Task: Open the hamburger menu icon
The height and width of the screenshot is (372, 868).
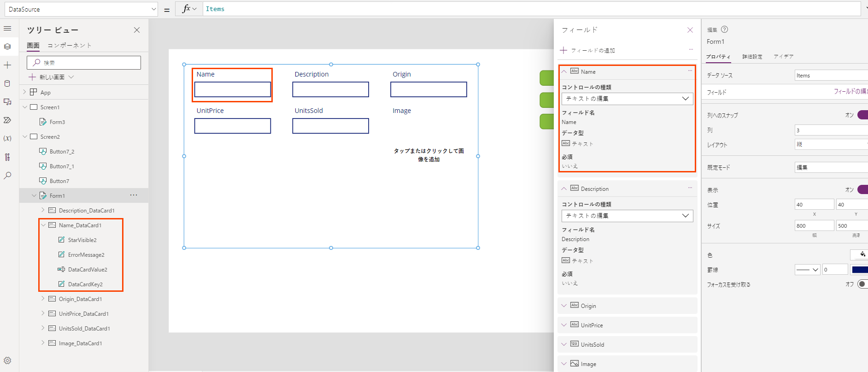Action: pyautogui.click(x=7, y=29)
